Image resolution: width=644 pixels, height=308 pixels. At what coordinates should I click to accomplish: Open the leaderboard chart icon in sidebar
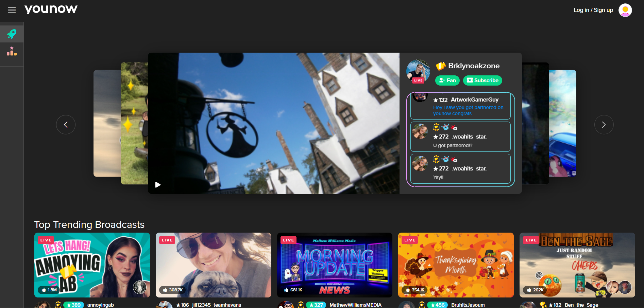pos(12,51)
